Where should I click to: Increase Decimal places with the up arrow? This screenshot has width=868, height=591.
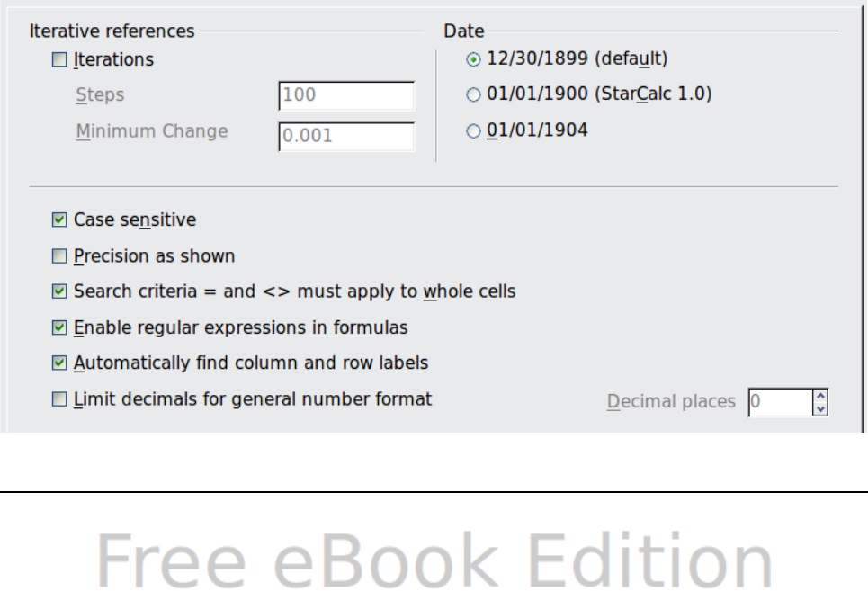(819, 396)
